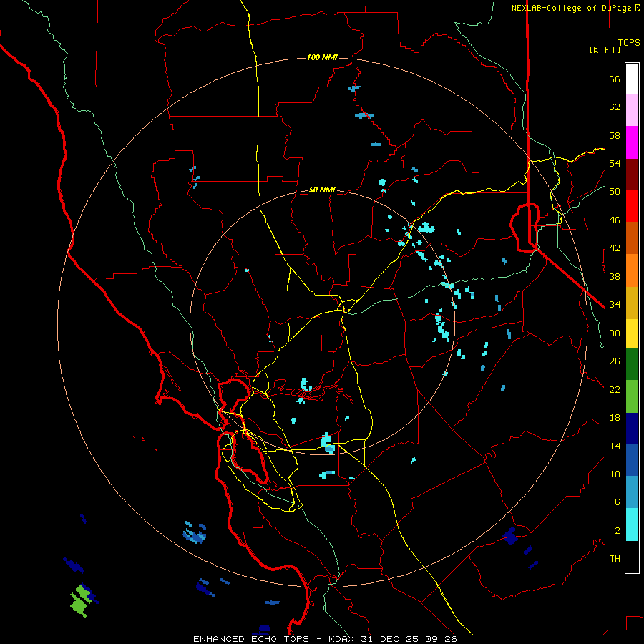
Task: Select the magenta swatch in the color scale
Action: (632, 142)
